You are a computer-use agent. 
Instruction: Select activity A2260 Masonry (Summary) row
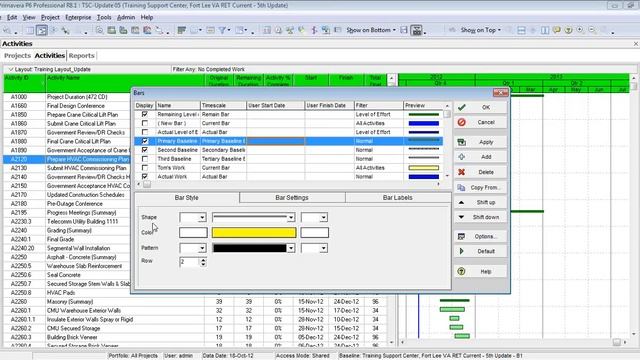[195, 302]
